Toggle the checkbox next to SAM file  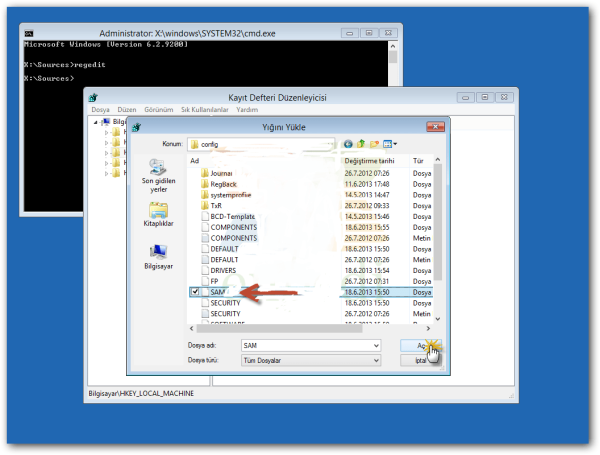point(195,292)
